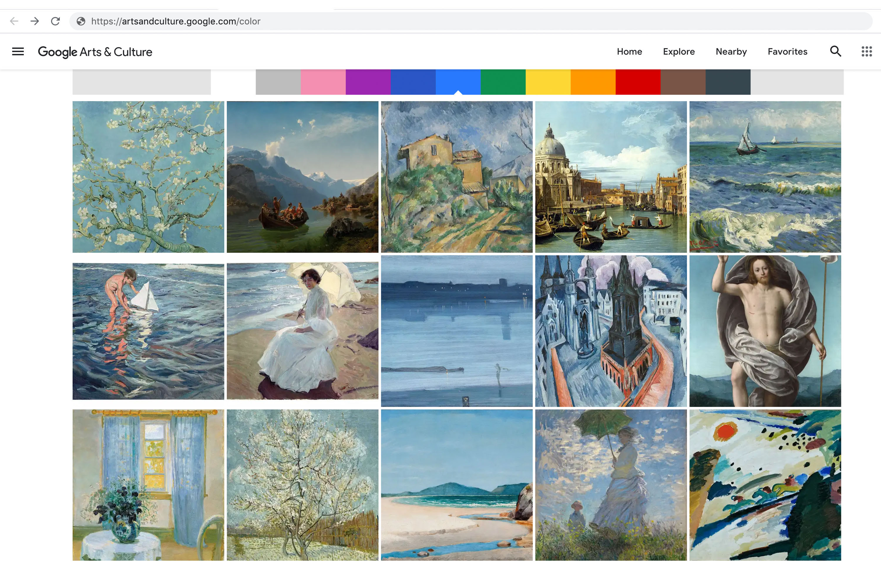The height and width of the screenshot is (588, 881).
Task: Open the Home menu item
Action: pyautogui.click(x=629, y=51)
